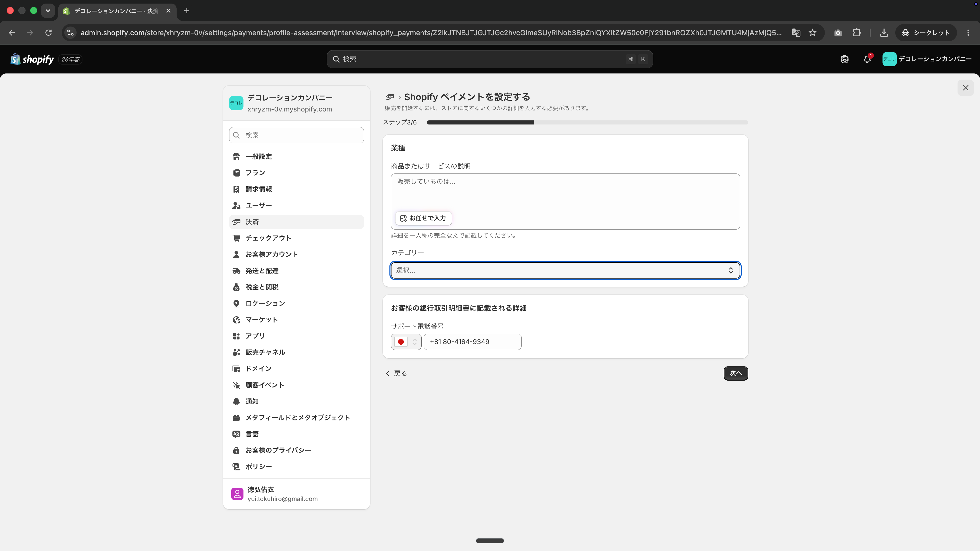Viewport: 980px width, 551px height.
Task: Open プラン settings
Action: tap(296, 173)
